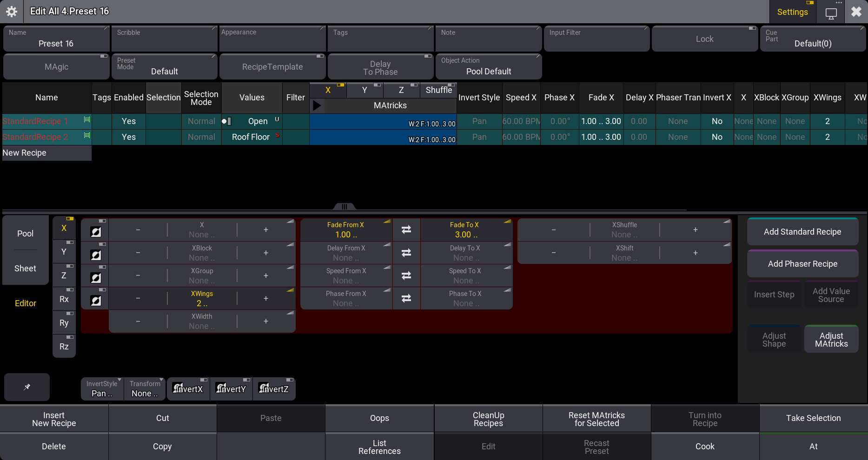Toggle the InvertZ button
The height and width of the screenshot is (460, 868).
[x=274, y=389]
